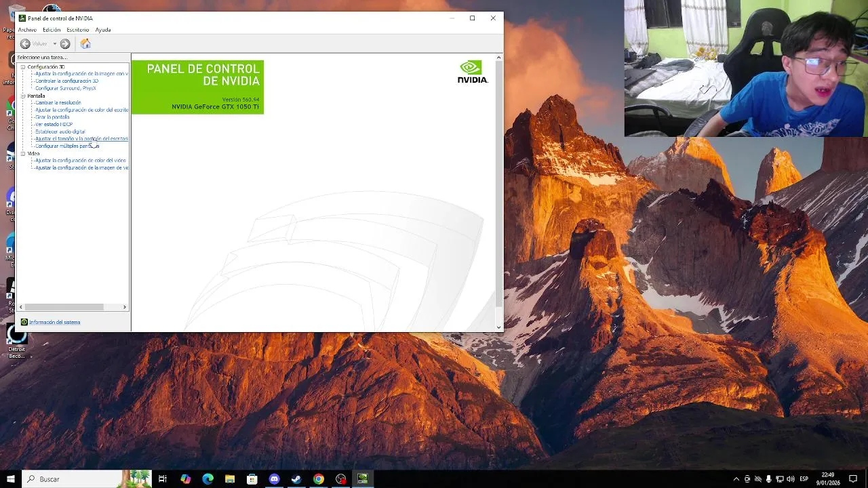
Task: Open the notification center icon
Action: click(x=853, y=479)
